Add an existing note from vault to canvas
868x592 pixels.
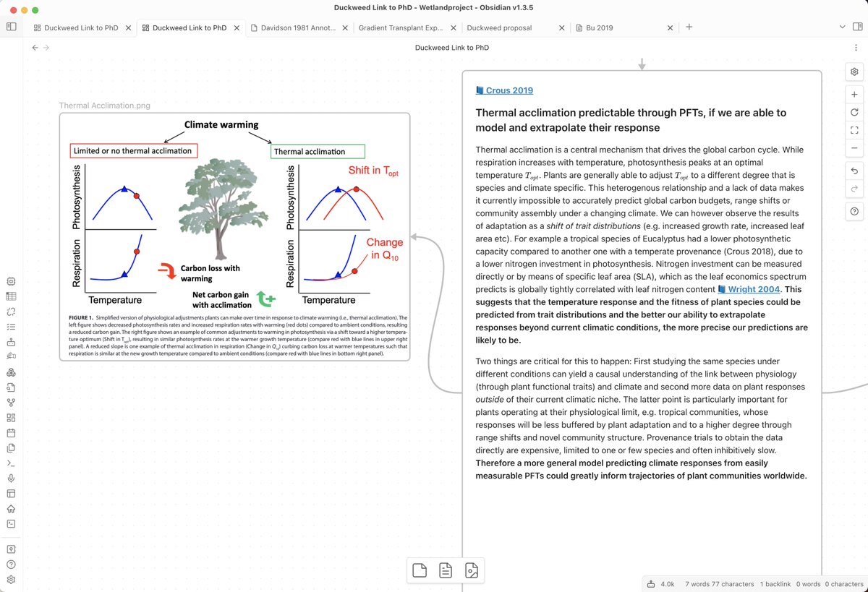click(445, 570)
